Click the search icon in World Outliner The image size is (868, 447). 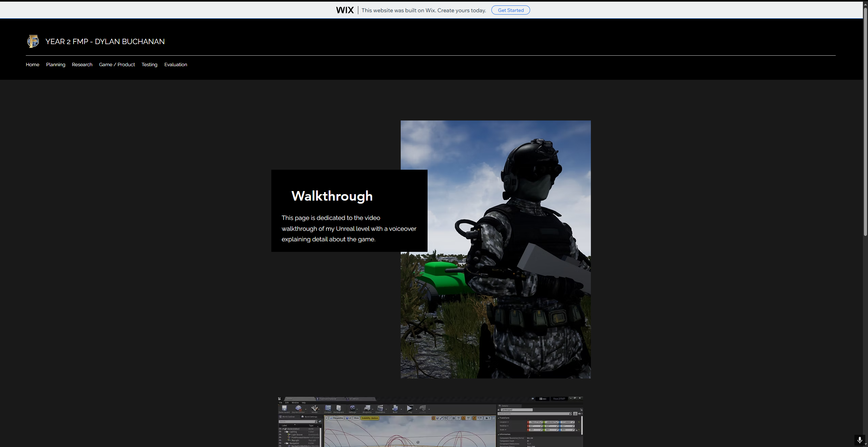(316, 422)
